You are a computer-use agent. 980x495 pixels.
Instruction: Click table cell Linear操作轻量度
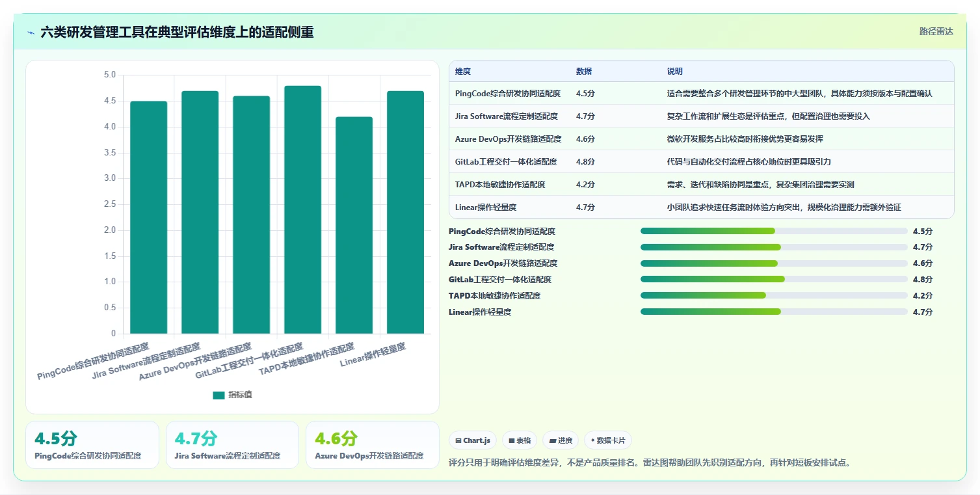pyautogui.click(x=486, y=207)
